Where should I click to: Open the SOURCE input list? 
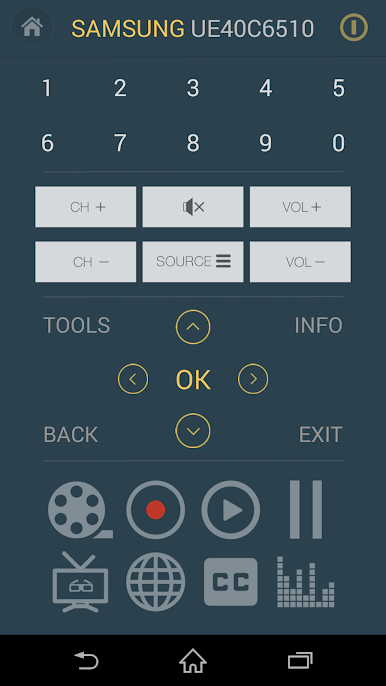193,261
